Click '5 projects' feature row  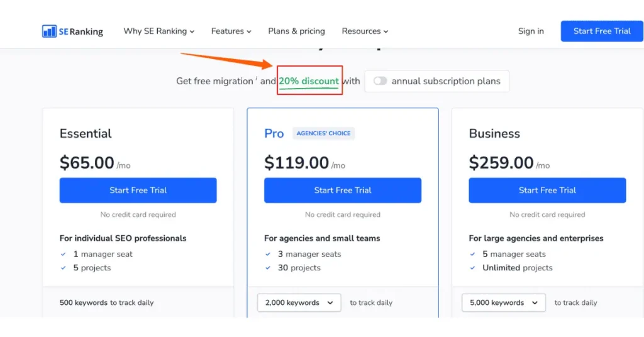coord(86,268)
